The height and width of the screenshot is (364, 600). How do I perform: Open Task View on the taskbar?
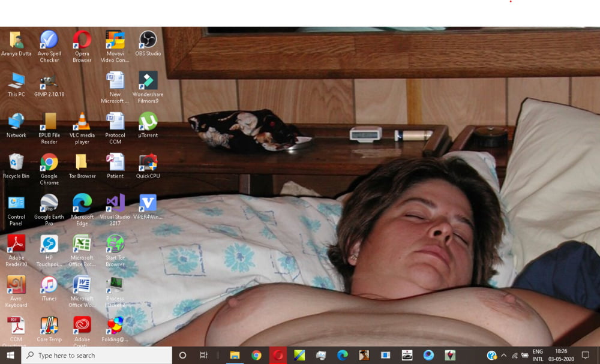pyautogui.click(x=203, y=355)
